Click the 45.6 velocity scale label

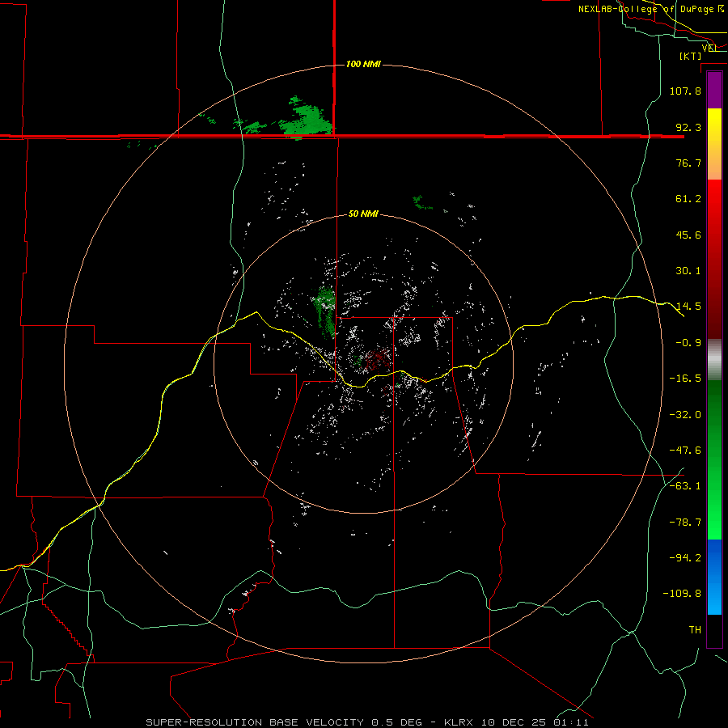(688, 235)
